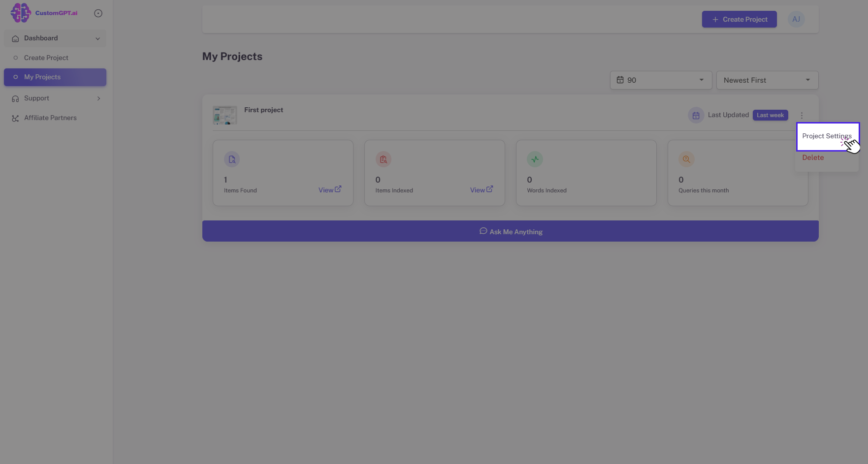868x464 pixels.
Task: Click the calendar icon in date filter
Action: pos(620,80)
